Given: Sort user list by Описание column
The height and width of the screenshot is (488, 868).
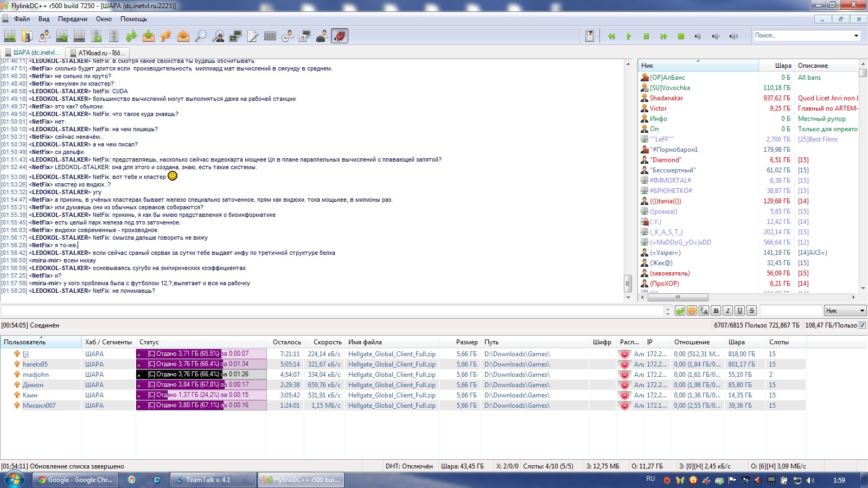Looking at the screenshot, I should [x=826, y=66].
